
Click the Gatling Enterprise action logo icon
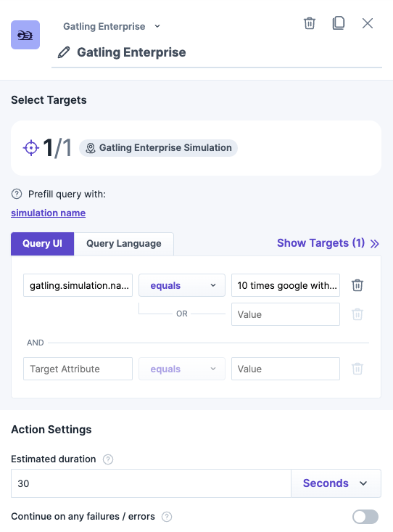pos(25,35)
